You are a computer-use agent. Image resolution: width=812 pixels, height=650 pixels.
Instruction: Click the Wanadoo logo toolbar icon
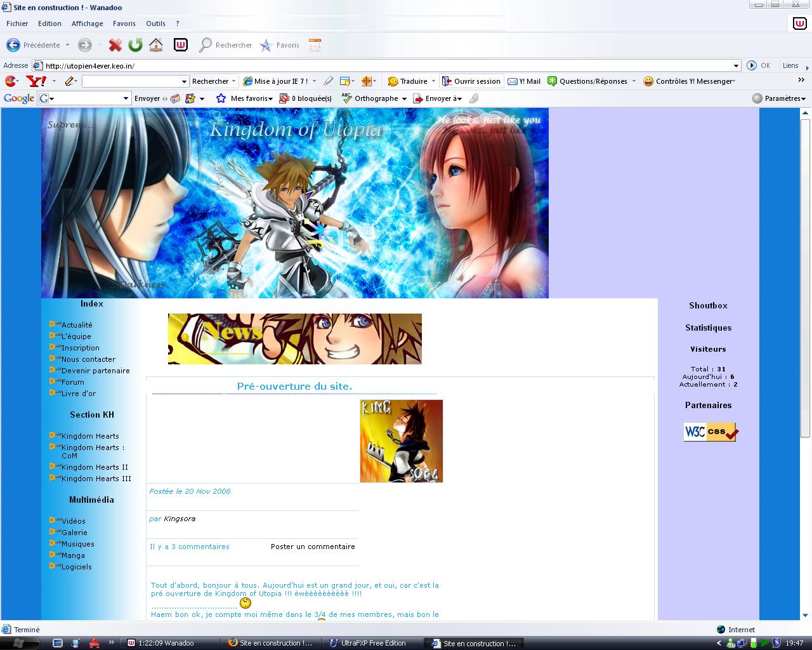point(181,45)
